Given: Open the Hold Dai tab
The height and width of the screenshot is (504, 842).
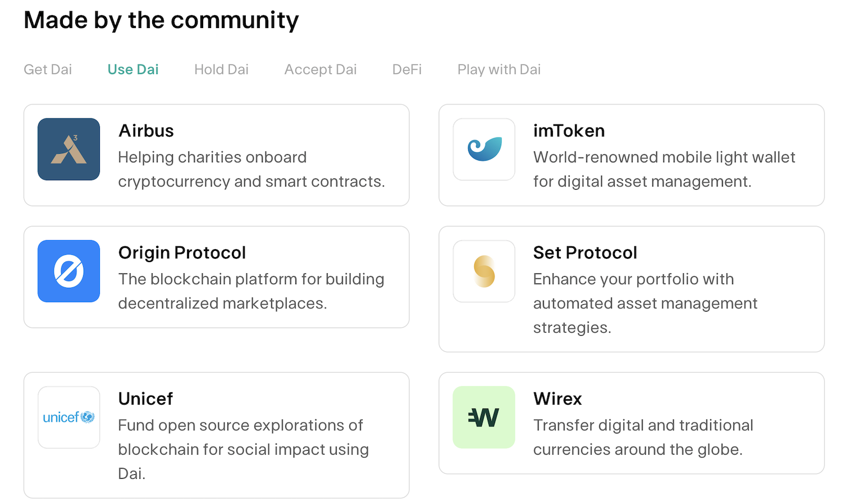Looking at the screenshot, I should [x=221, y=70].
